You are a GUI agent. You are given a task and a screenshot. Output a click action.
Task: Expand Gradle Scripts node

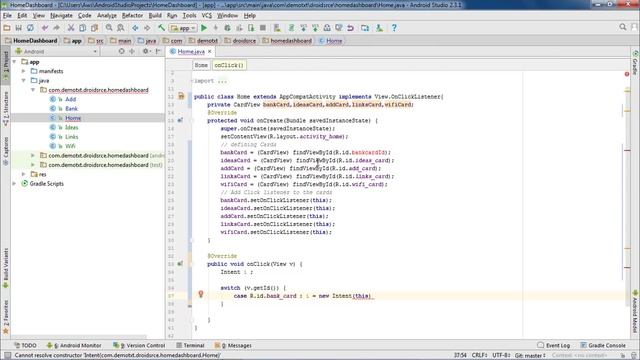coord(15,184)
